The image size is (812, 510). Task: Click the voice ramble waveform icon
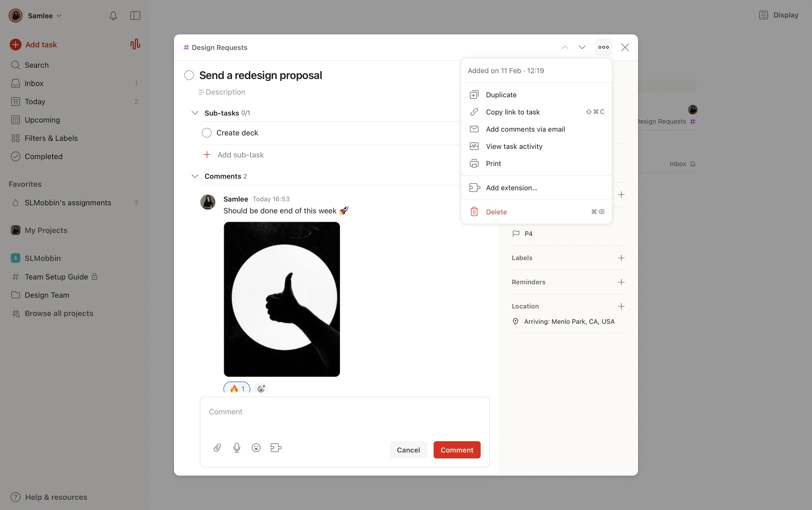(135, 44)
